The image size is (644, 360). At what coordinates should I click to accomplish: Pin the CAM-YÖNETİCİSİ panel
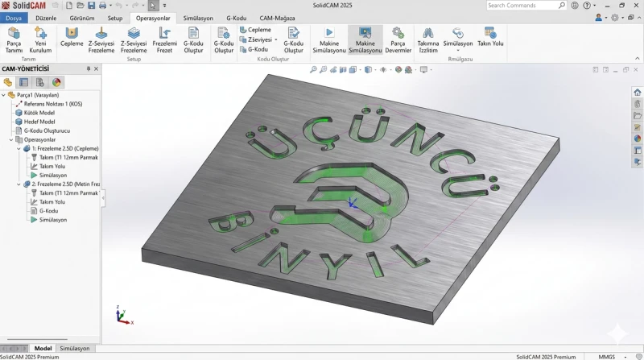coord(89,68)
